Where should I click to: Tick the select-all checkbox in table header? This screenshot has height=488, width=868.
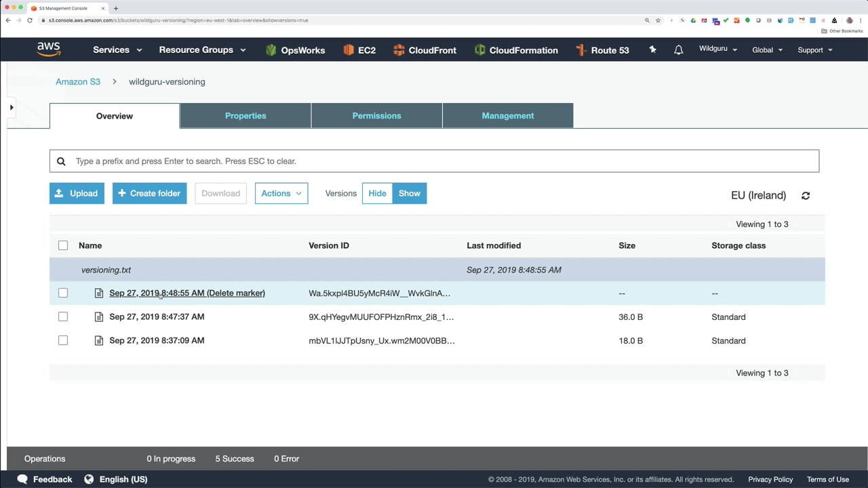[63, 245]
